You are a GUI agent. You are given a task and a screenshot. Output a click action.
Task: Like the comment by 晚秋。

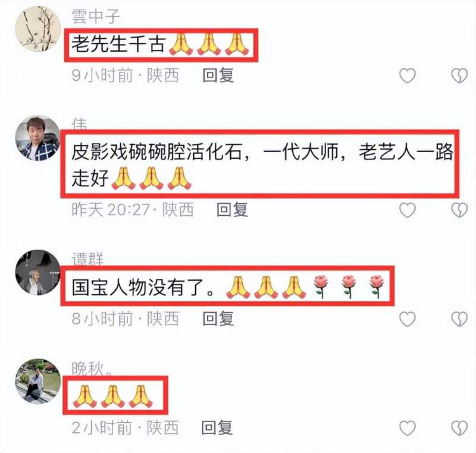(x=407, y=428)
